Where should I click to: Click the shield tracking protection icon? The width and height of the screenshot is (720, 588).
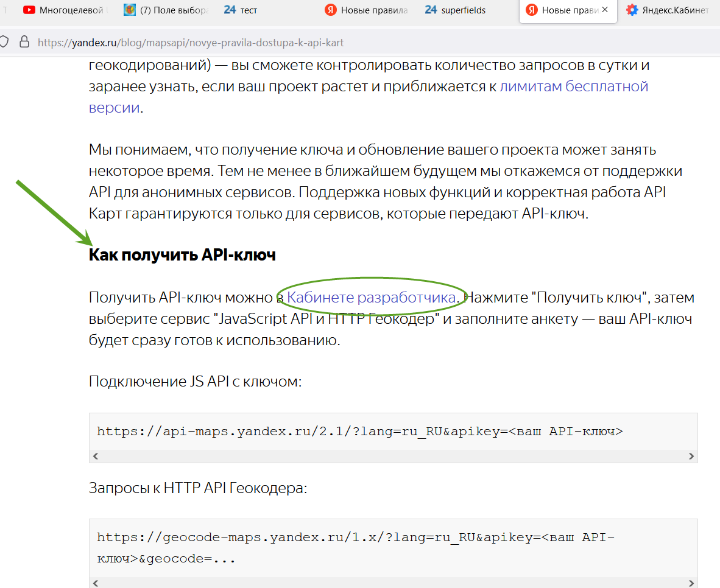pos(4,42)
